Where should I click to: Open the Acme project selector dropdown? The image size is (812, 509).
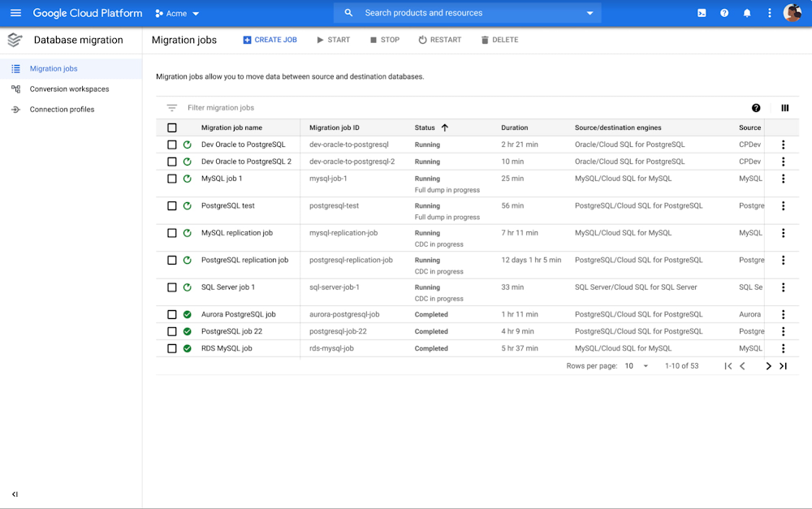pyautogui.click(x=177, y=14)
